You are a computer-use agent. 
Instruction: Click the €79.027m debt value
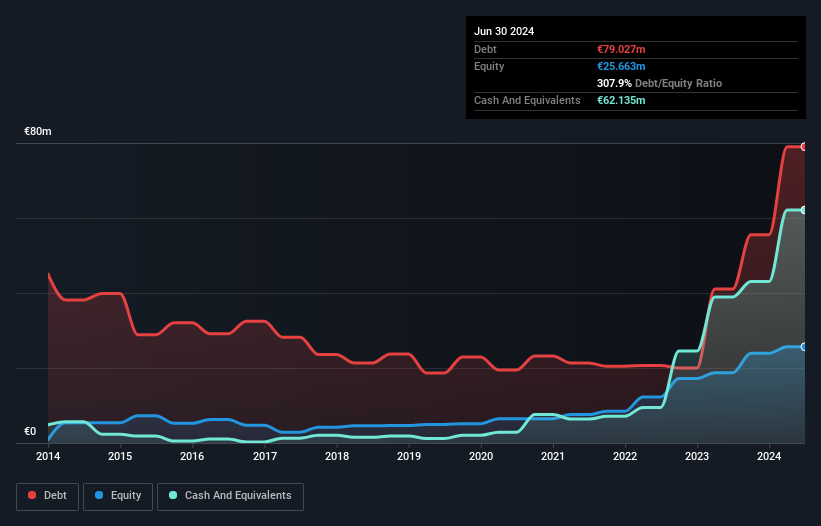click(621, 49)
